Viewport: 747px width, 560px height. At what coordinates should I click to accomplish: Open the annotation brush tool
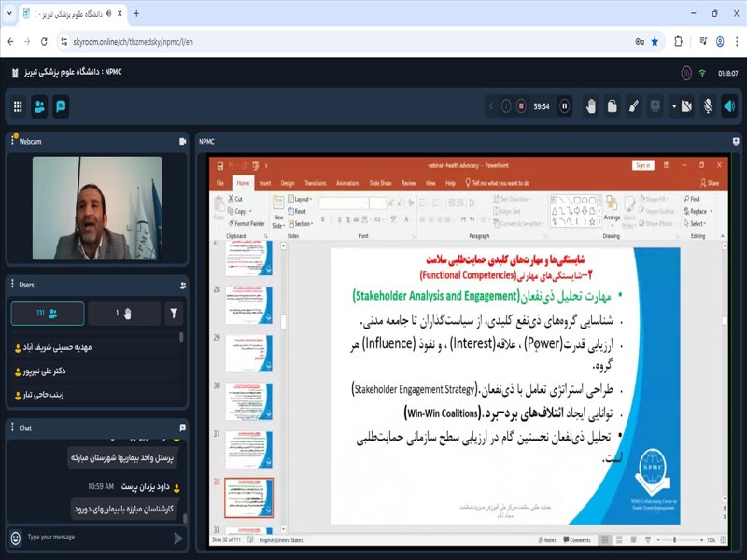(x=633, y=105)
